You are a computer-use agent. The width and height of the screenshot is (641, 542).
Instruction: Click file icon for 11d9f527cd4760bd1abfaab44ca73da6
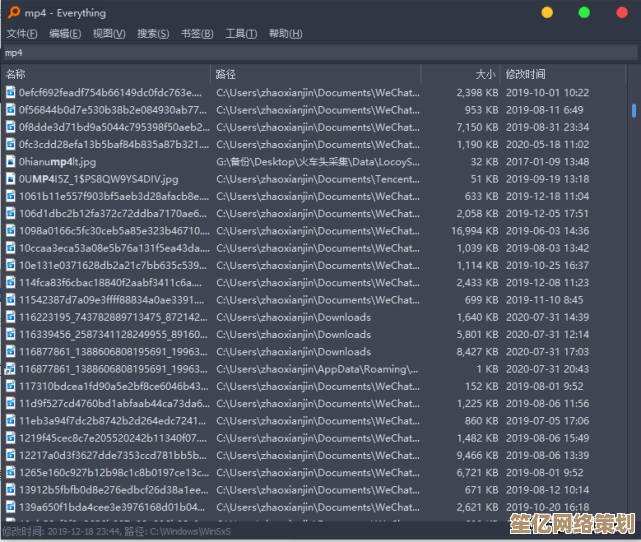[x=11, y=403]
